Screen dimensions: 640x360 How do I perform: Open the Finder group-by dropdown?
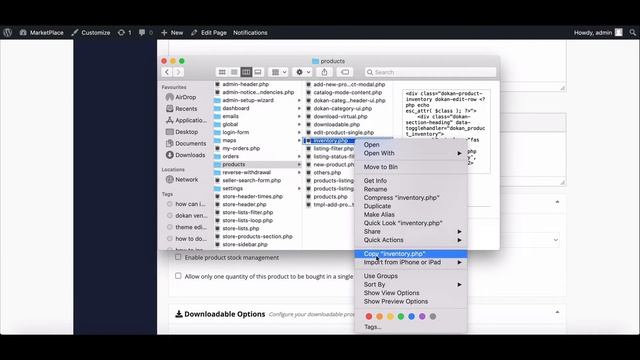(279, 72)
